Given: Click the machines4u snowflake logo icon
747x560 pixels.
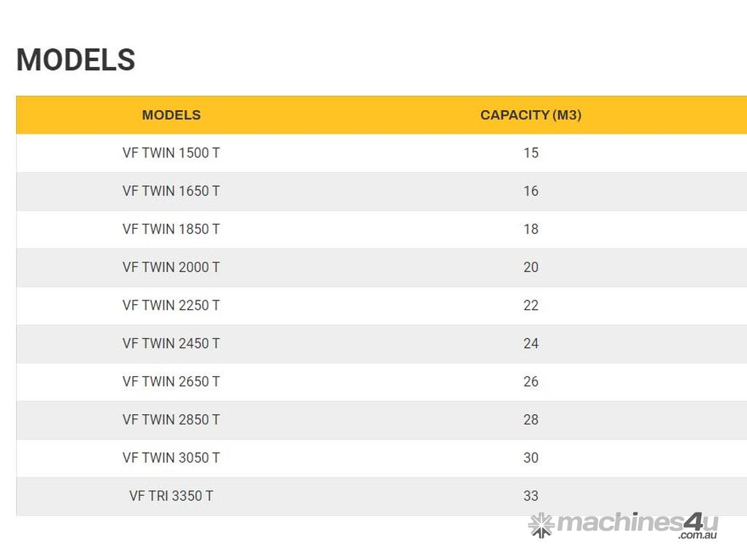Looking at the screenshot, I should (x=541, y=524).
